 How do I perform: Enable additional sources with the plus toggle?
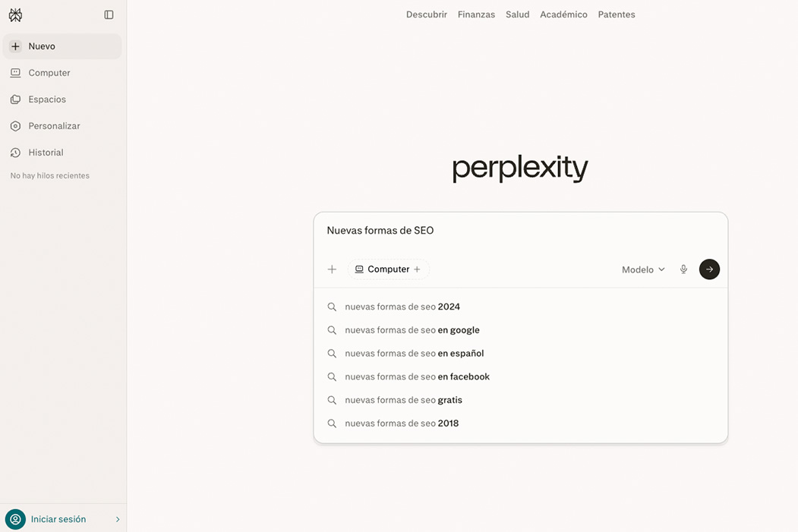click(x=417, y=269)
